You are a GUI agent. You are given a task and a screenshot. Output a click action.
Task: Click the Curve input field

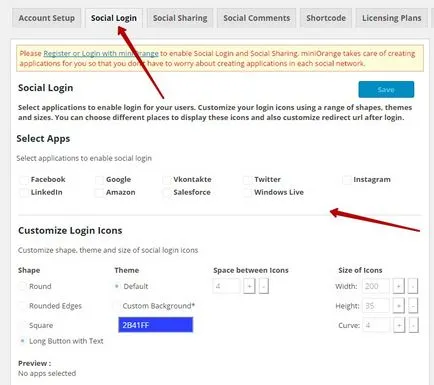pyautogui.click(x=376, y=325)
